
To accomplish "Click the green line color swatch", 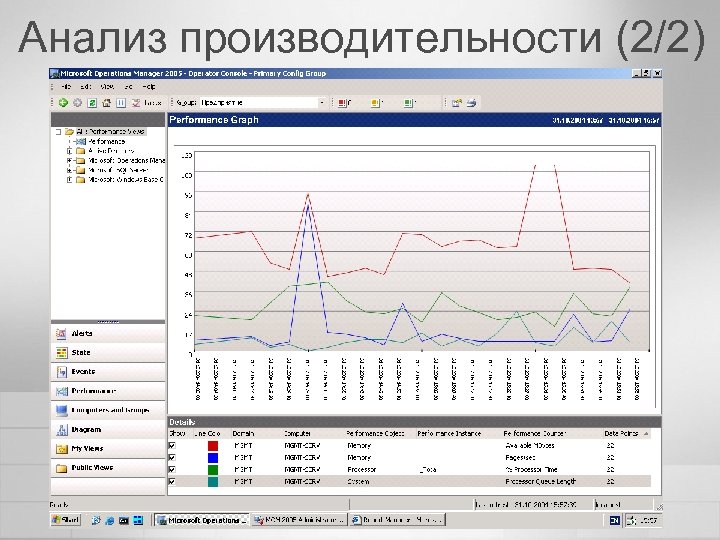I will pos(213,470).
